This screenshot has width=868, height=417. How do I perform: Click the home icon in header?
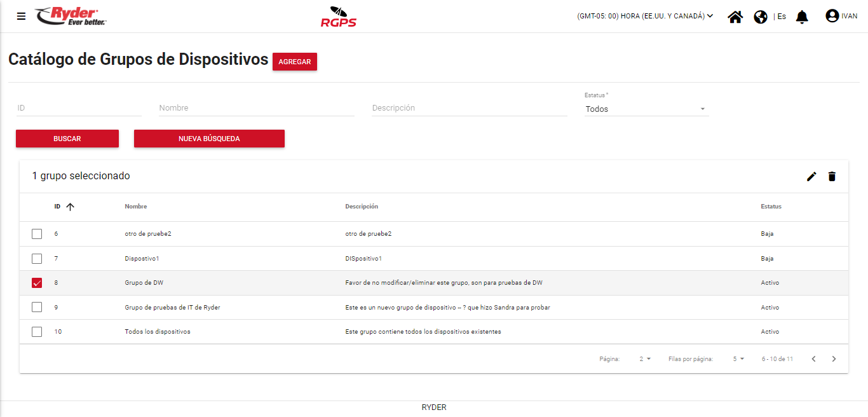(x=735, y=17)
